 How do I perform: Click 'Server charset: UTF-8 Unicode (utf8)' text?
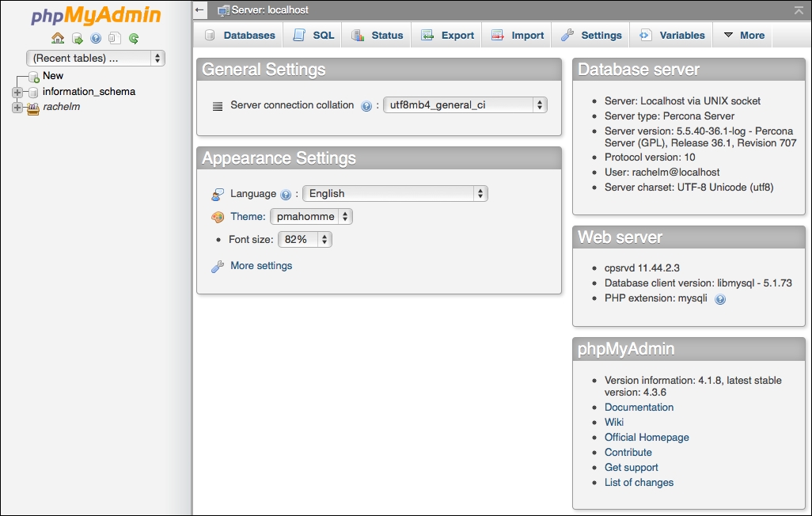click(689, 187)
